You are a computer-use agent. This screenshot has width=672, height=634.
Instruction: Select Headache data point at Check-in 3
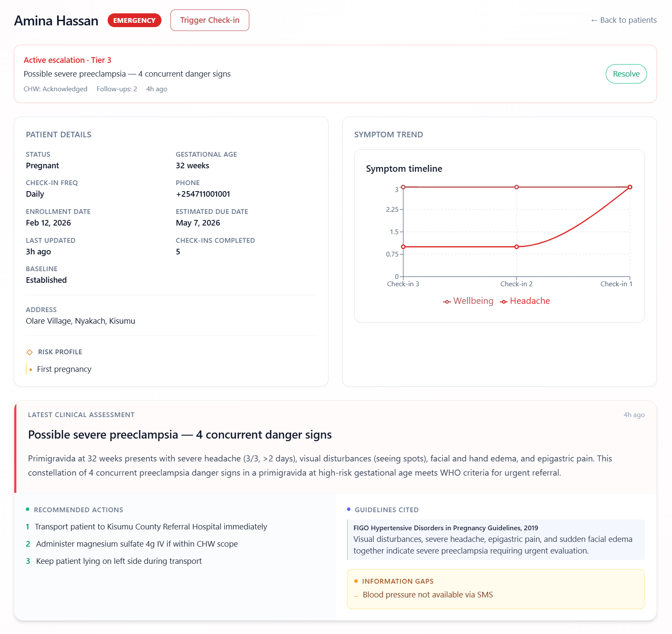[403, 247]
